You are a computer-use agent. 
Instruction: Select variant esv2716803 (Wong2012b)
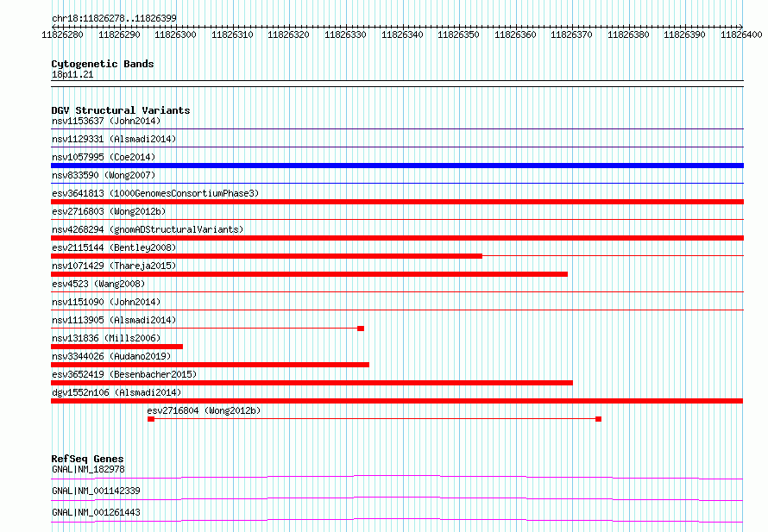click(109, 211)
